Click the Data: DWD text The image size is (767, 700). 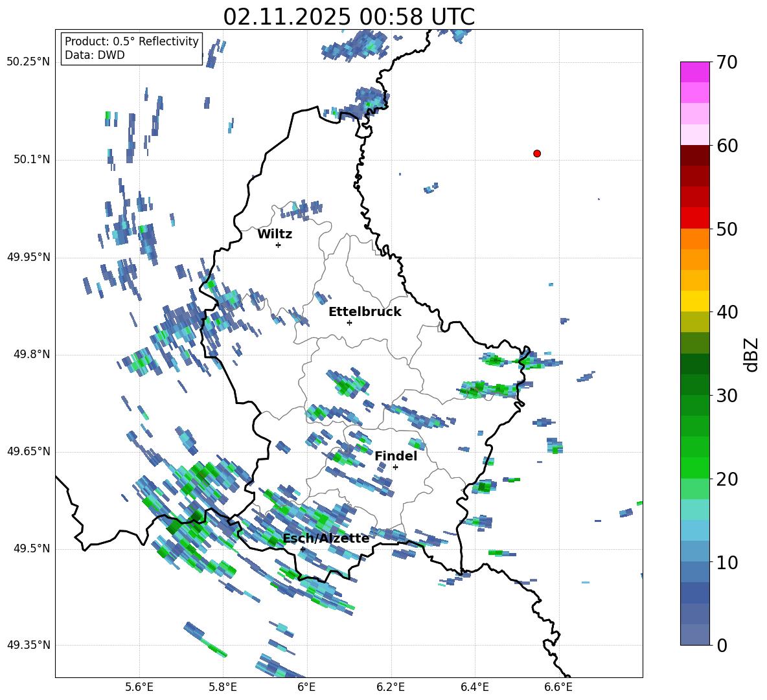(95, 55)
